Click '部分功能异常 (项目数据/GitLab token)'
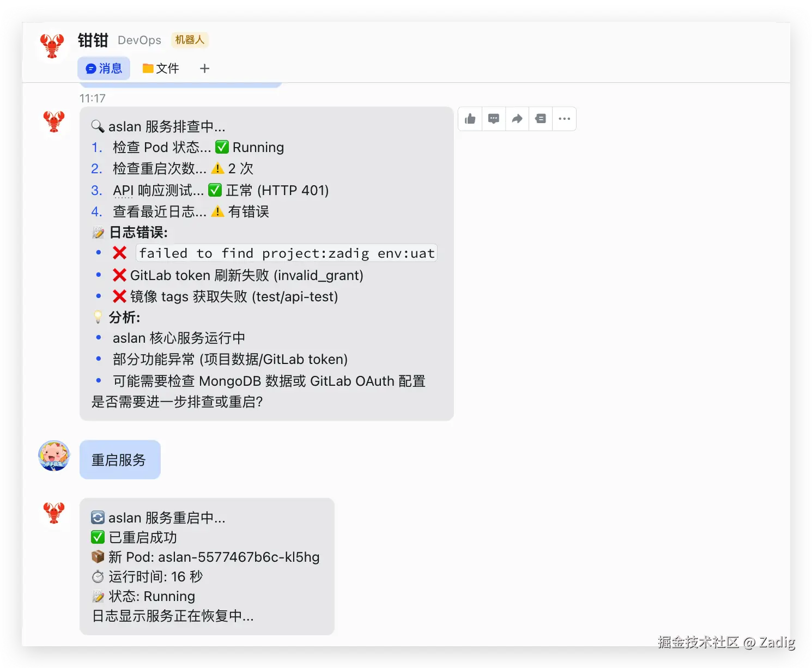812x668 pixels. point(231,359)
